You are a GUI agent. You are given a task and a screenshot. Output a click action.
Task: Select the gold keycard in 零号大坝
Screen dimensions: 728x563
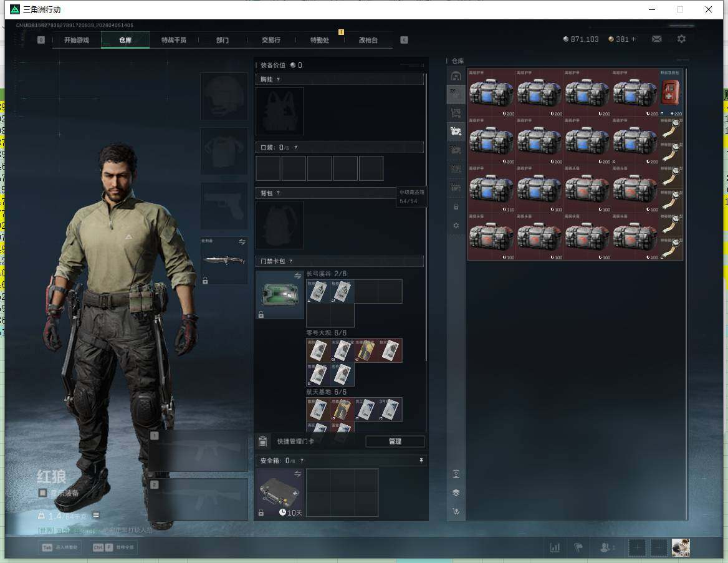tap(366, 351)
